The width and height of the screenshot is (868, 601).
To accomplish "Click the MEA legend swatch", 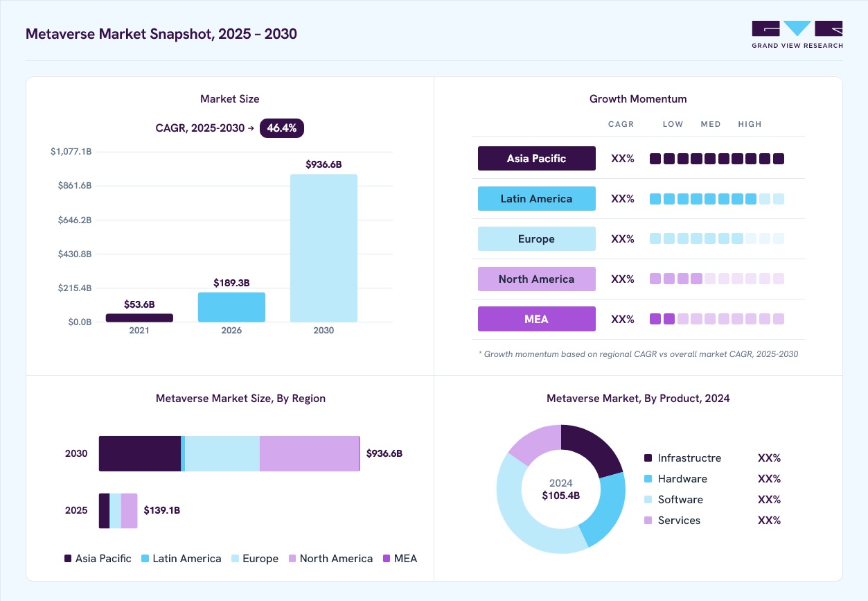I will pos(387,559).
